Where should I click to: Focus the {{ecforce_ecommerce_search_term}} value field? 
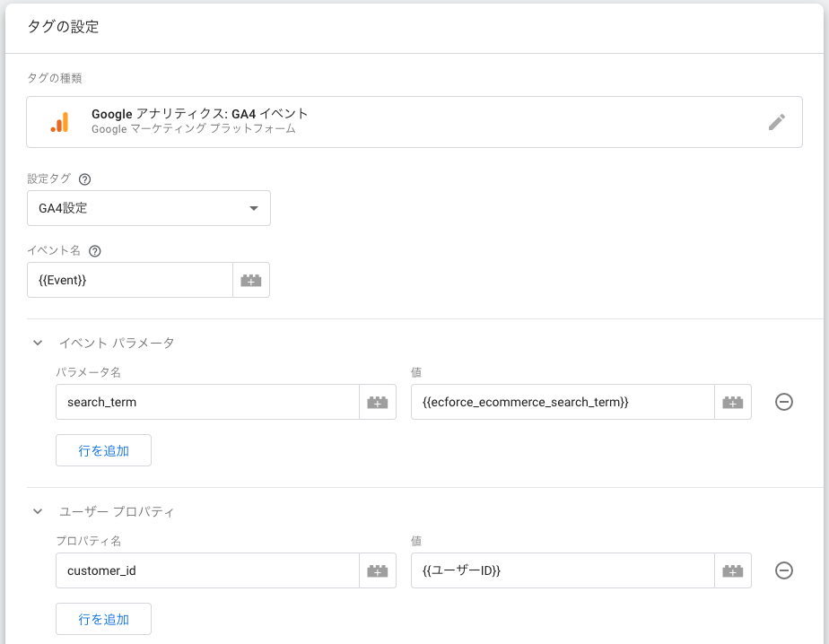tap(563, 403)
